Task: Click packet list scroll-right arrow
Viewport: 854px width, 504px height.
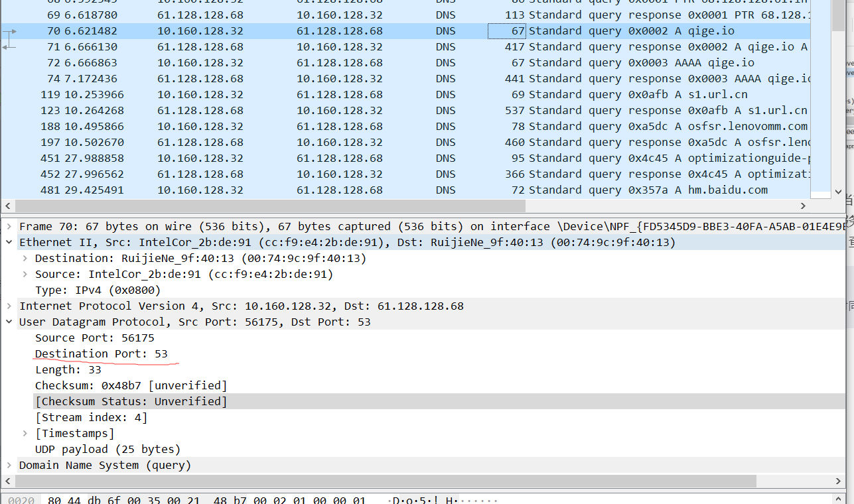Action: coord(804,206)
